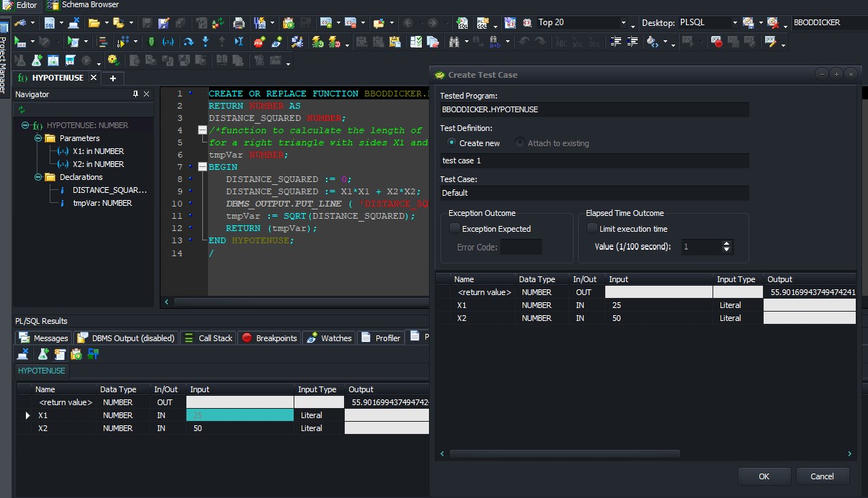This screenshot has width=868, height=498.
Task: Open the Print function on the toolbar
Action: (x=240, y=23)
